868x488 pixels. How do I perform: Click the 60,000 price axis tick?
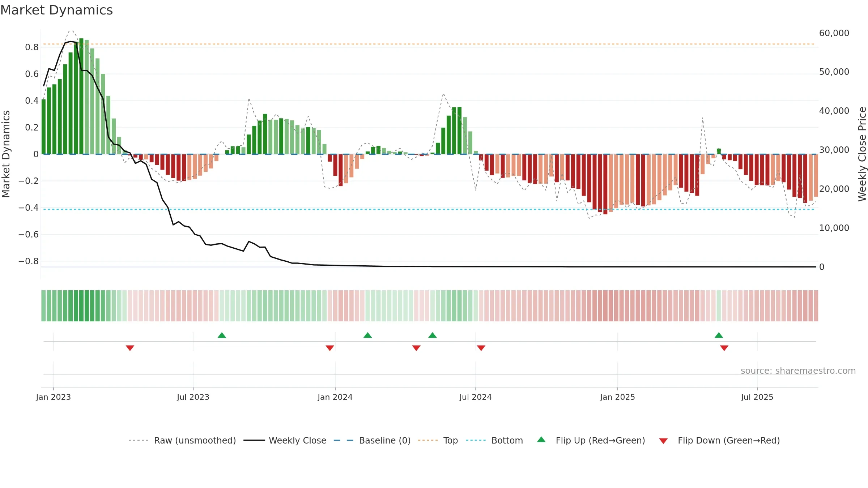tap(834, 33)
